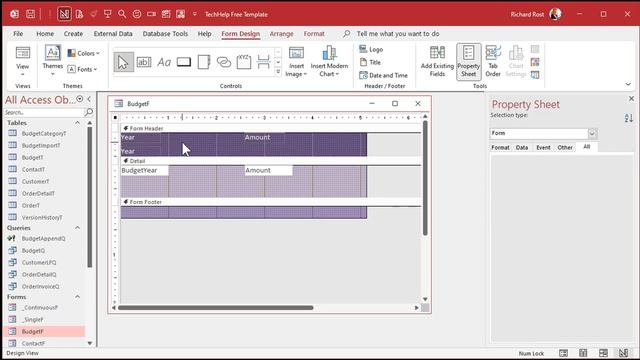Screen dimensions: 640x360
Task: Click the Save icon in the quick access toolbar
Action: (x=31, y=14)
